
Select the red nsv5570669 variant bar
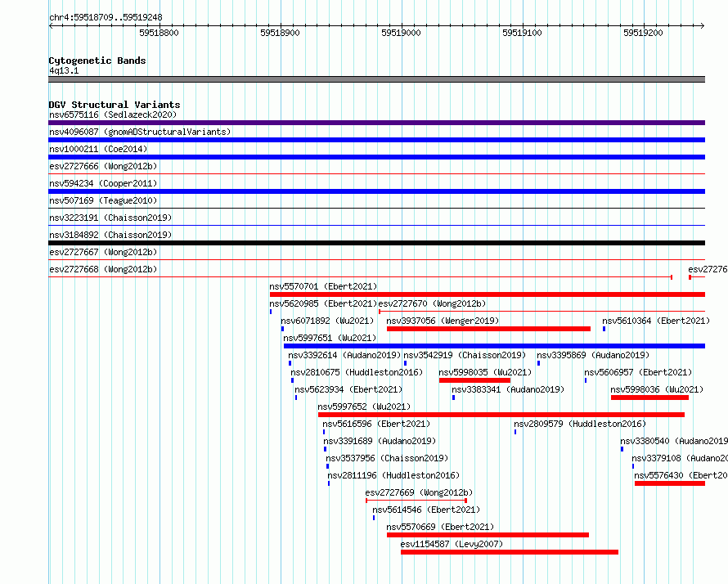click(488, 535)
